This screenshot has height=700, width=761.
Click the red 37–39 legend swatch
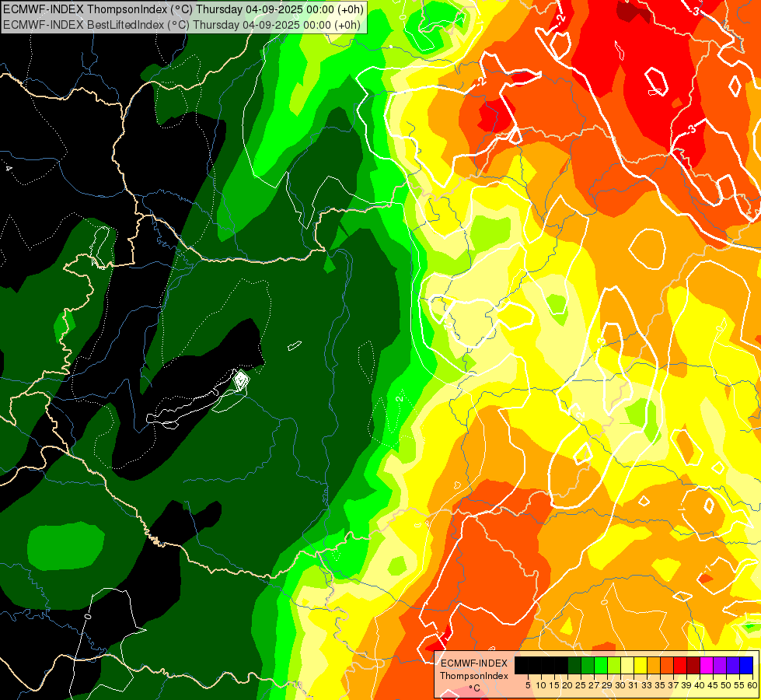(680, 666)
